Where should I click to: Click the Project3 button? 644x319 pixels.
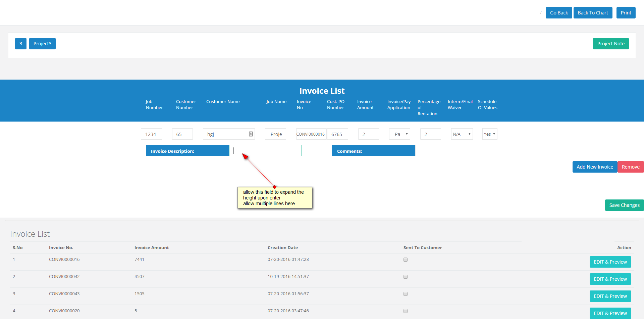42,44
